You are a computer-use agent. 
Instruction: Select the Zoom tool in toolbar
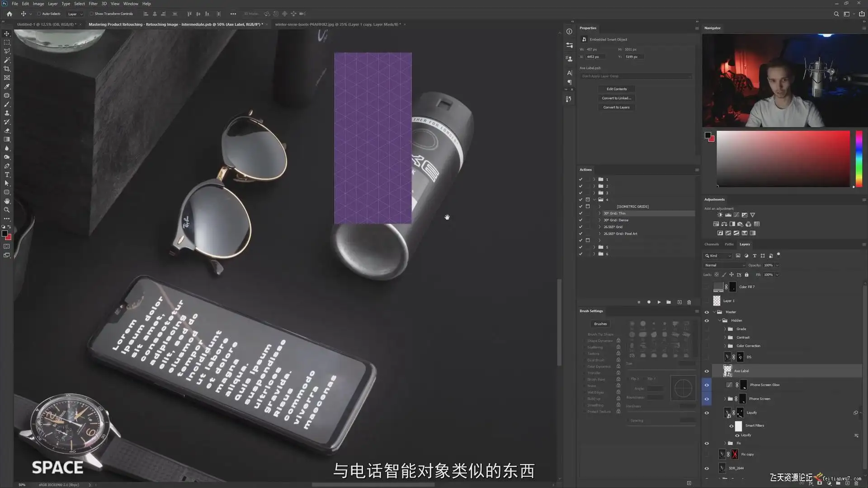pyautogui.click(x=7, y=210)
